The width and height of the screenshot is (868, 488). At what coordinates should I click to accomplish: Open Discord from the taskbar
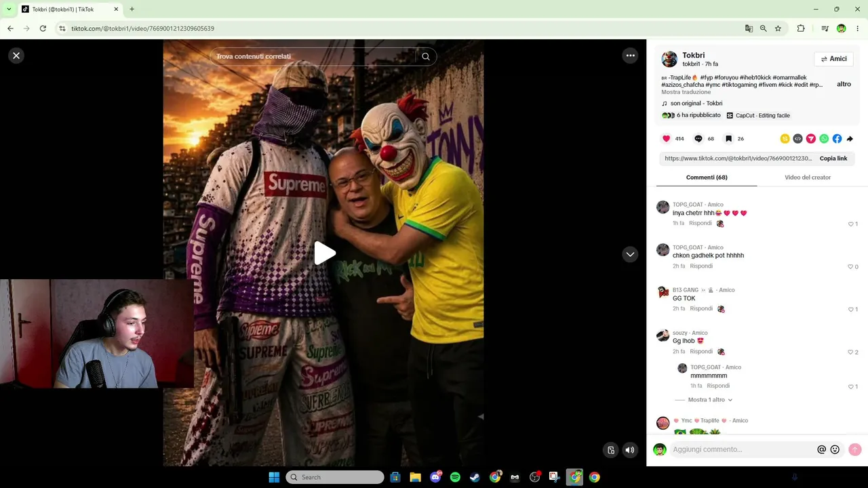435,477
